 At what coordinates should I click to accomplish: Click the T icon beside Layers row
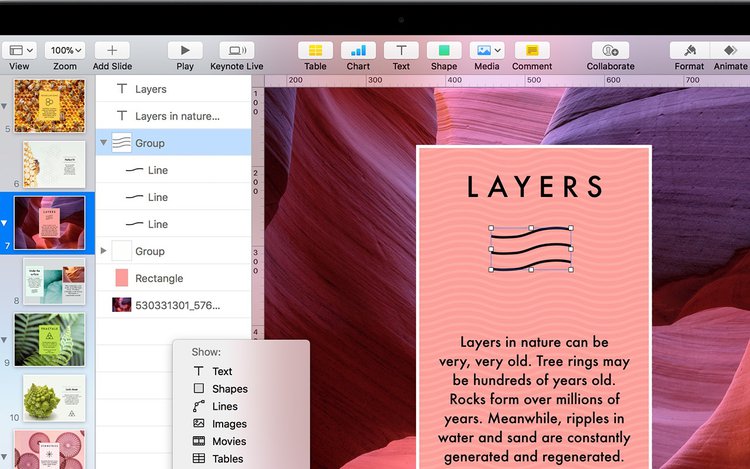pos(122,89)
